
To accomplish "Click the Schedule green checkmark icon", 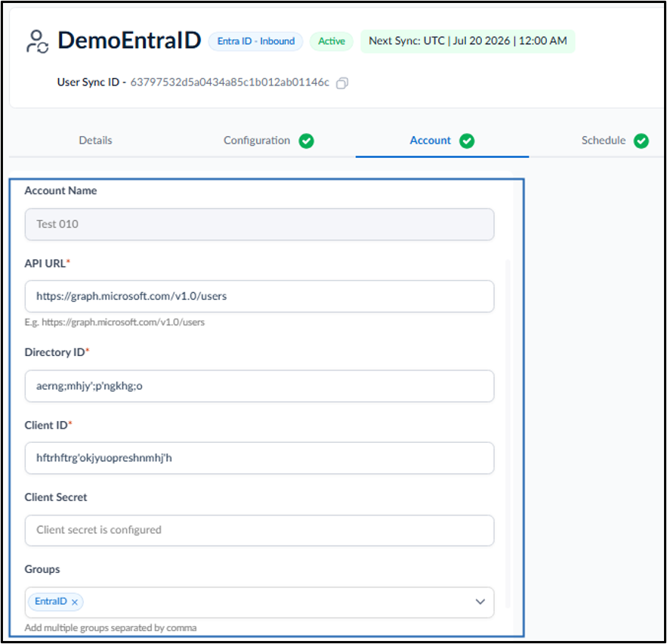I will pyautogui.click(x=641, y=141).
